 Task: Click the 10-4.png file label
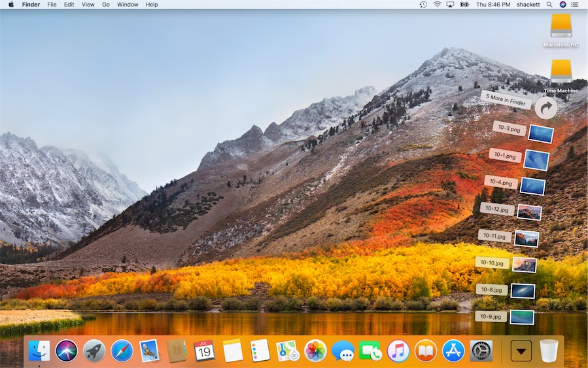(x=501, y=183)
